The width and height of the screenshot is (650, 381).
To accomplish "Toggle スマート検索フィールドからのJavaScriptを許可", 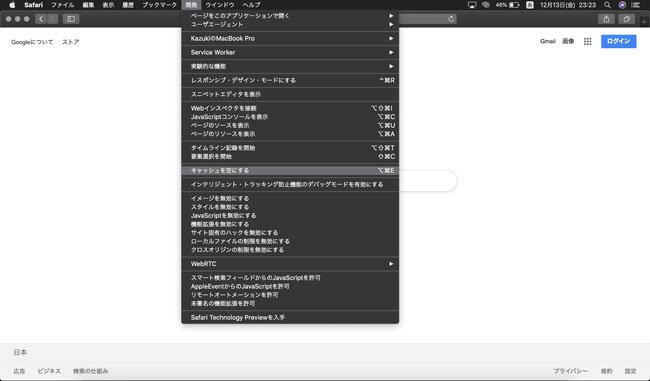I will click(290, 278).
